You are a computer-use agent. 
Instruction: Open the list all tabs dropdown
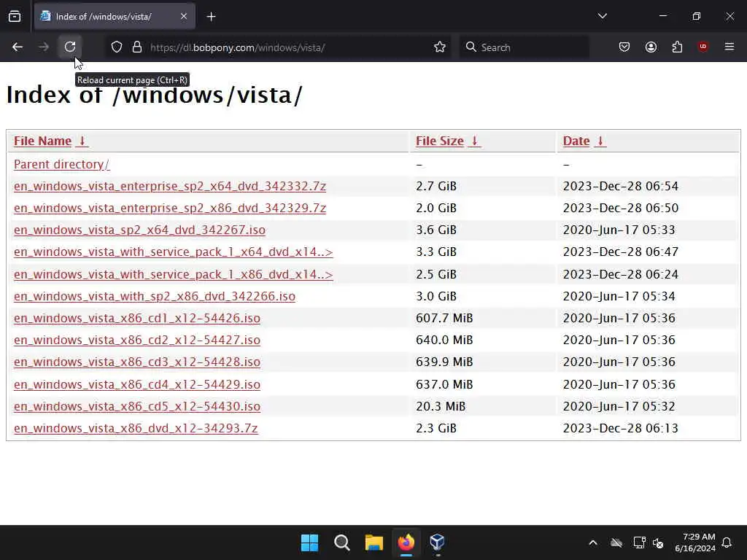[602, 16]
